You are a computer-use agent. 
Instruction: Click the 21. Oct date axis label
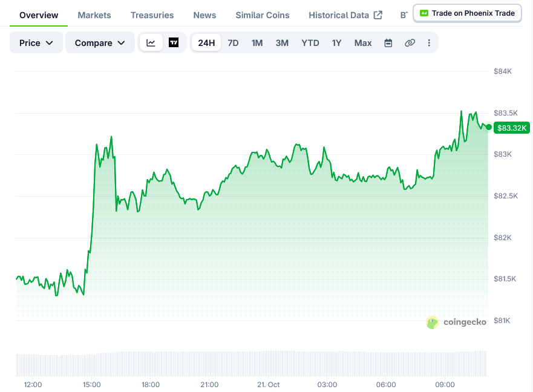click(x=268, y=385)
